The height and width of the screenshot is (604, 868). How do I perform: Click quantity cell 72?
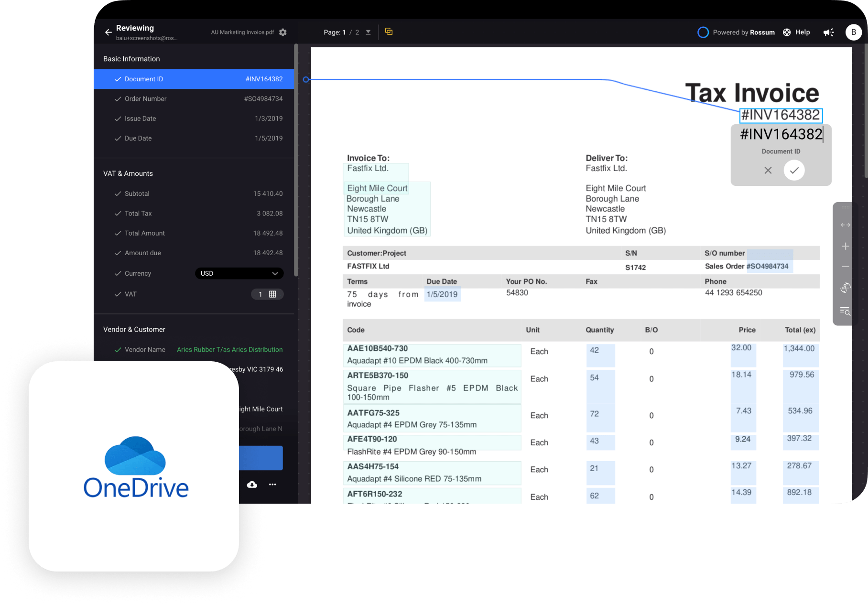600,418
